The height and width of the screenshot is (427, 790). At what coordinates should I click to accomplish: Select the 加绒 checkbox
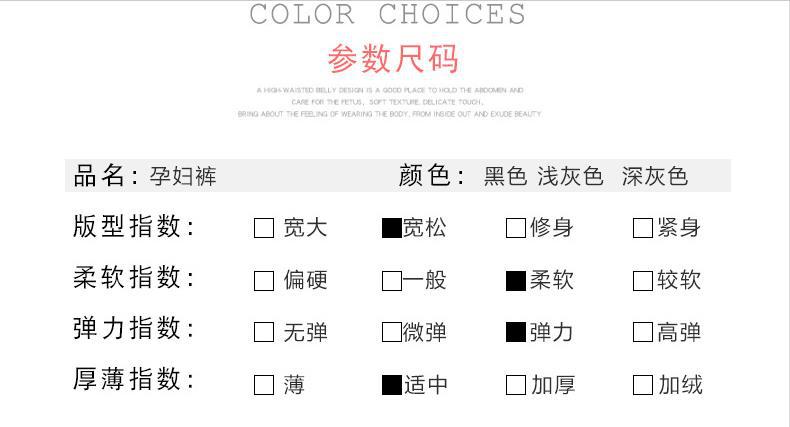[643, 385]
